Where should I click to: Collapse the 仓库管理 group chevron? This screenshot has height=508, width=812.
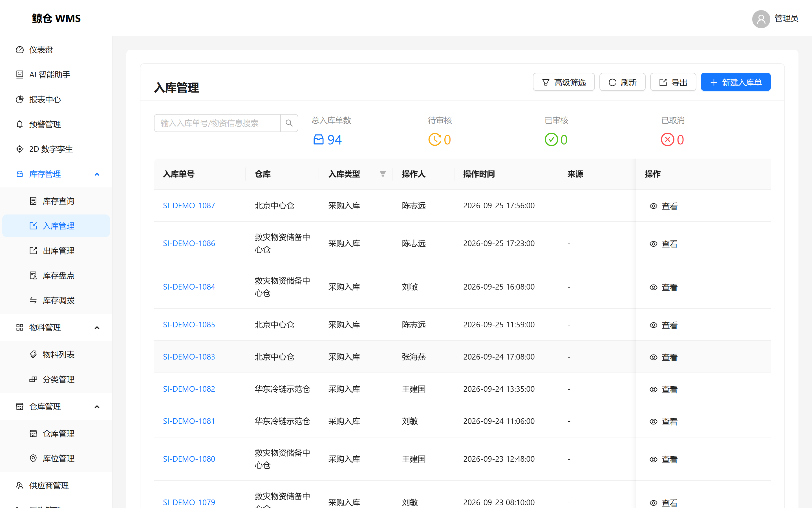(x=97, y=406)
